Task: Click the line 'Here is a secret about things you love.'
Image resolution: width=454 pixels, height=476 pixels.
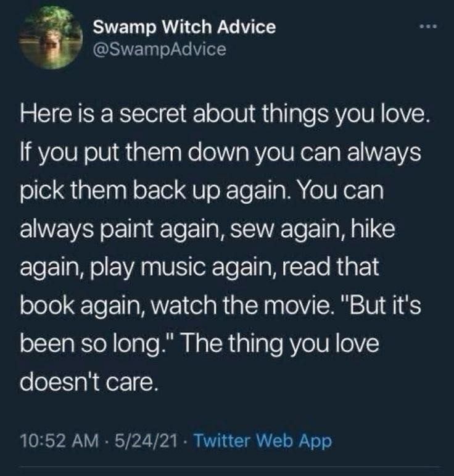Action: pos(225,115)
